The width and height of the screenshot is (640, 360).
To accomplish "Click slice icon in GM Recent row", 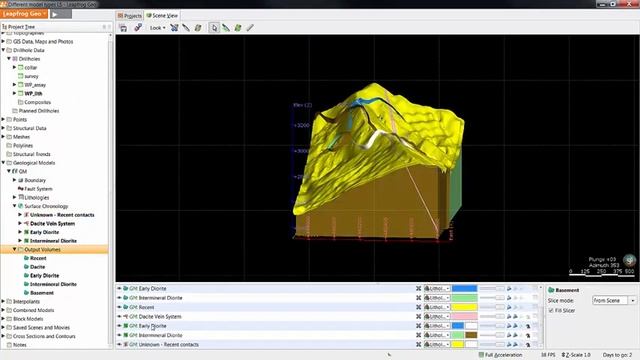I will [509, 307].
